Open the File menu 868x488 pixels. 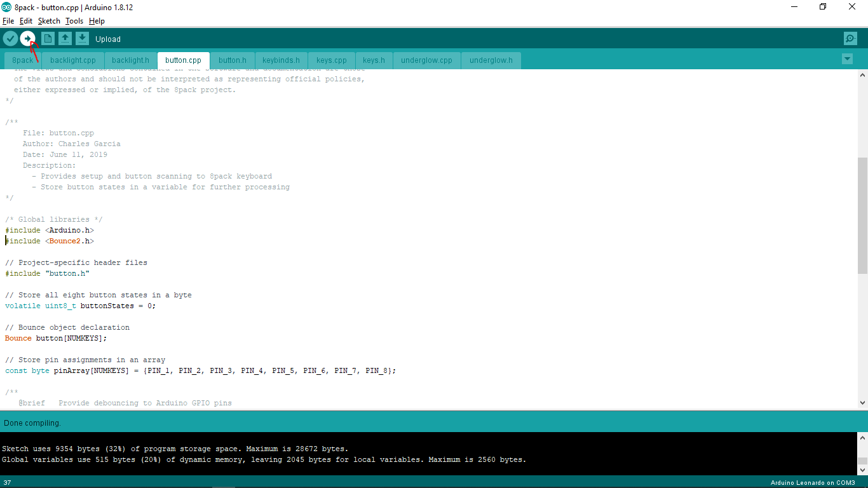8,21
